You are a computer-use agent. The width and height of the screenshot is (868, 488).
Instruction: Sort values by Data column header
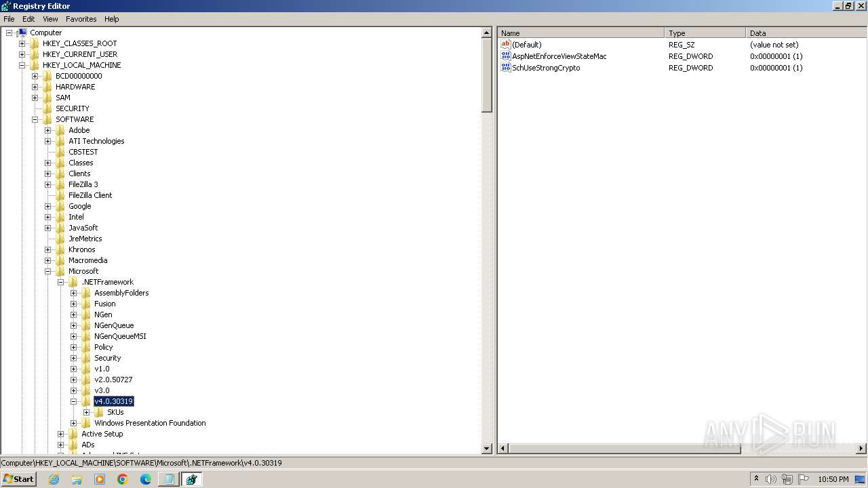click(806, 33)
